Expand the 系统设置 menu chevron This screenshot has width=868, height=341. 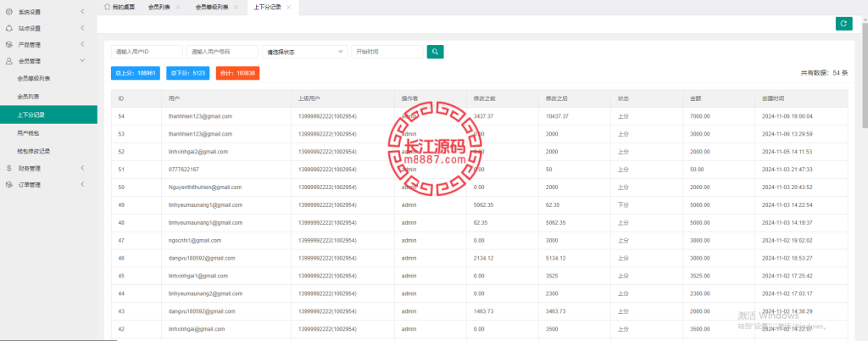[x=82, y=12]
